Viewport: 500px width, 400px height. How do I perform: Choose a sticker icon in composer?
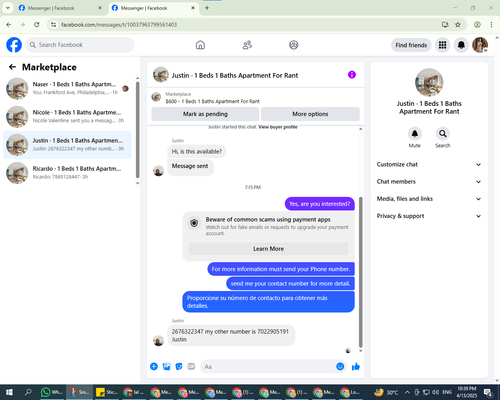coord(179,367)
